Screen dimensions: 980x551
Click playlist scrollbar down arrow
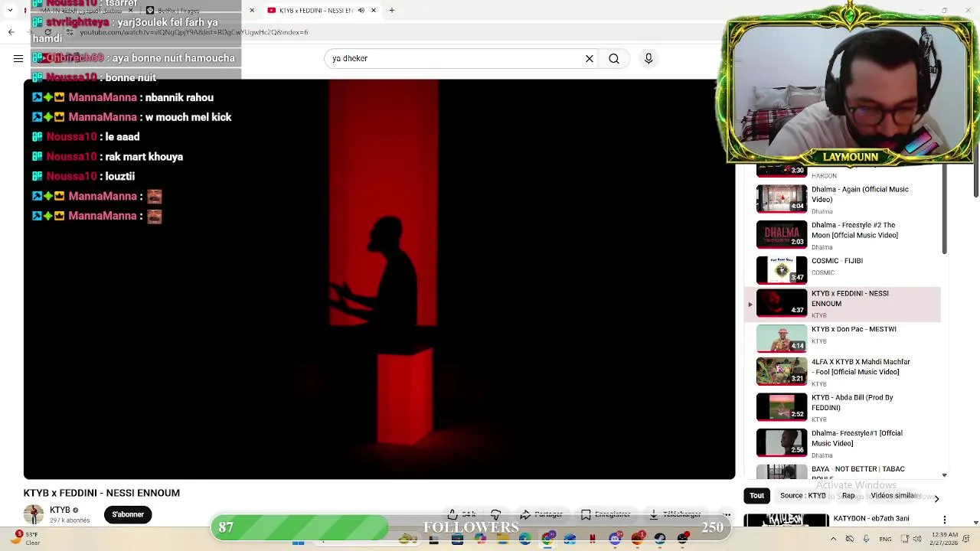click(x=944, y=475)
